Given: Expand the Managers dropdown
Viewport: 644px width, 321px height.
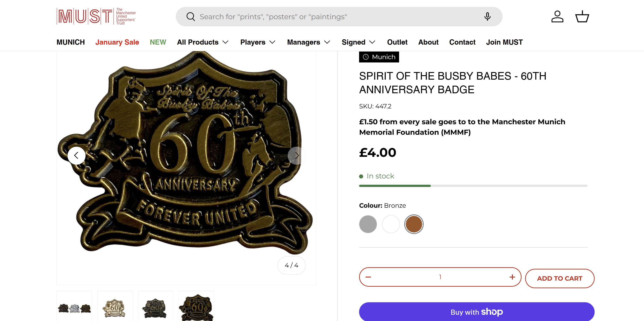Looking at the screenshot, I should [309, 42].
